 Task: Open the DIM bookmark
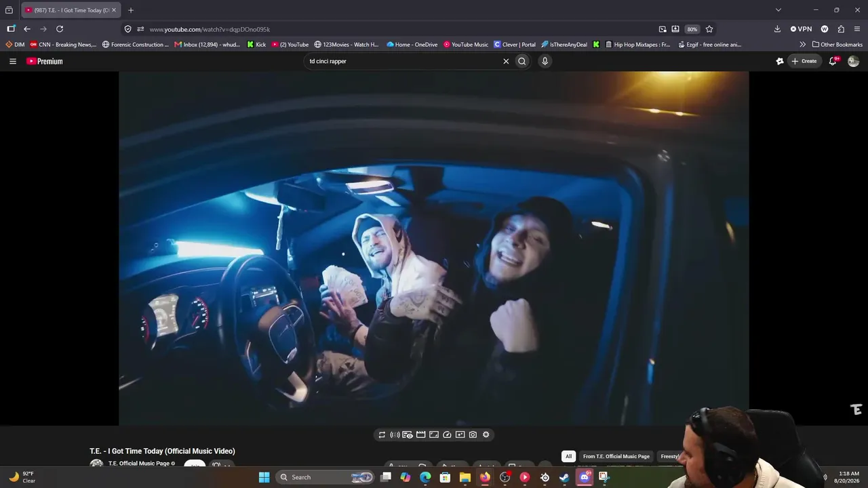(15, 45)
